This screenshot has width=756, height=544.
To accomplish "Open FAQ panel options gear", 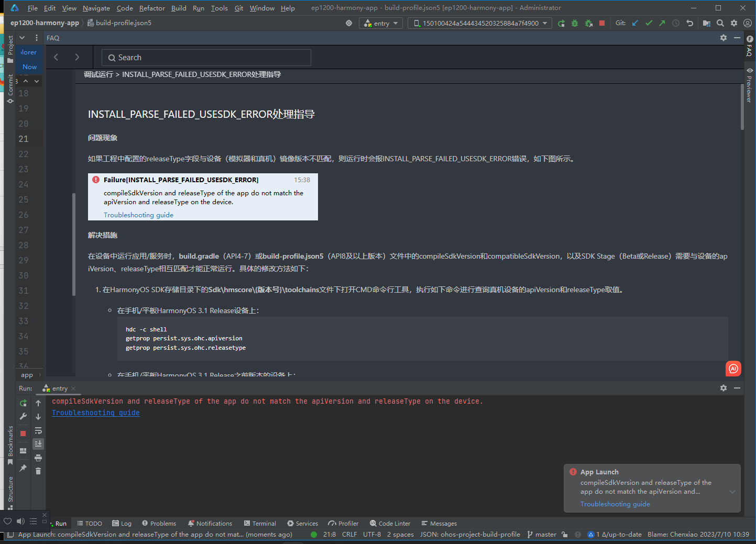I will coord(724,38).
